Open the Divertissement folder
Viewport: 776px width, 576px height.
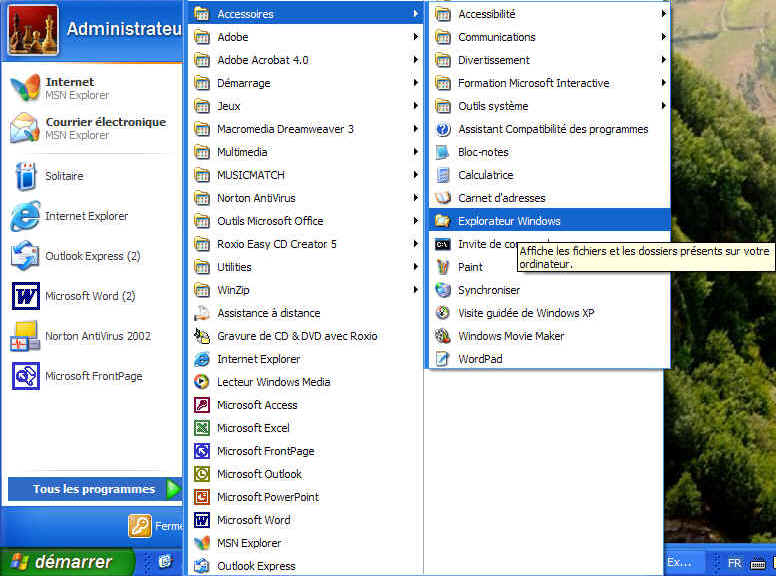pos(548,60)
